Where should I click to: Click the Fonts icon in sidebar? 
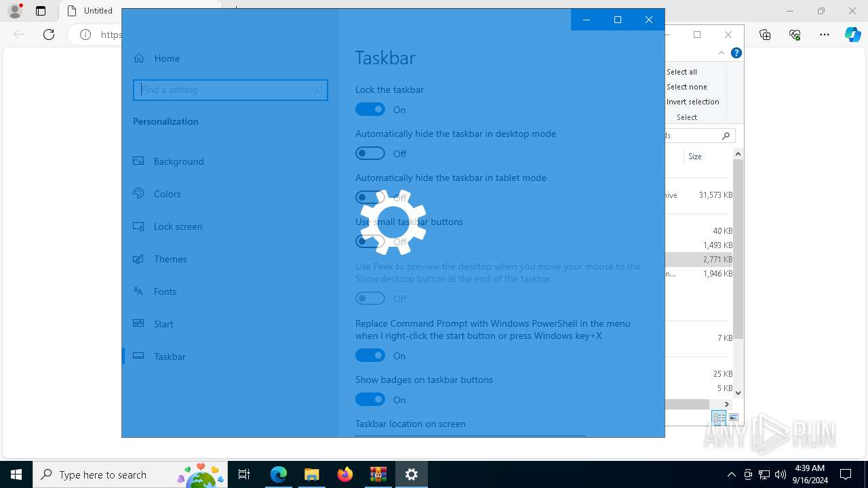138,291
